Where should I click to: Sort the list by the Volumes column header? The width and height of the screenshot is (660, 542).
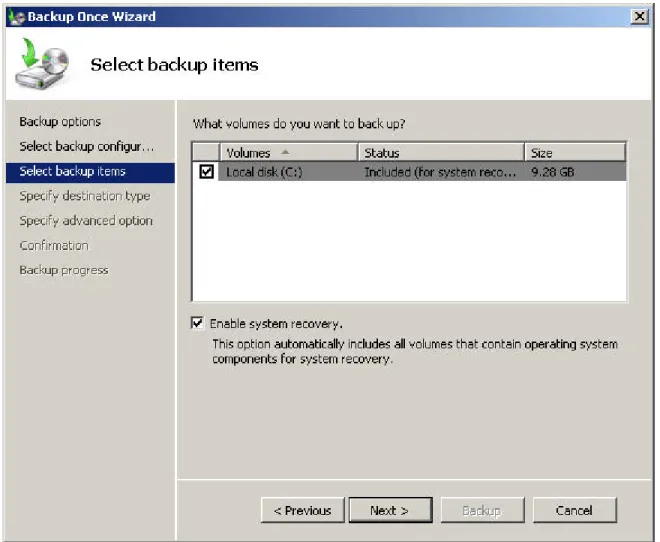(x=289, y=152)
